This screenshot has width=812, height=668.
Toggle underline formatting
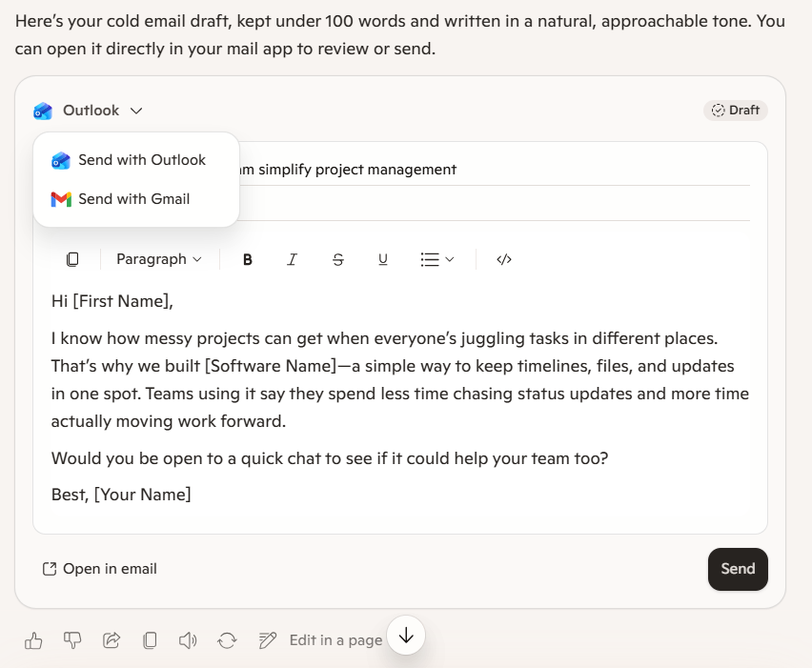click(x=383, y=259)
